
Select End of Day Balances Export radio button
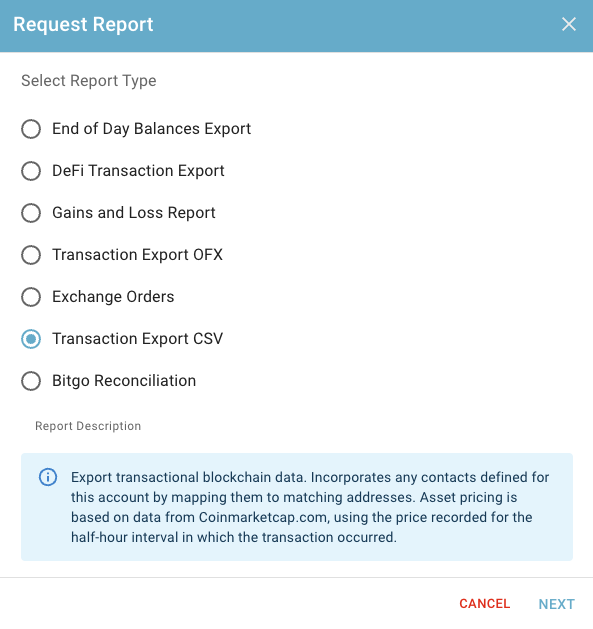pos(31,129)
